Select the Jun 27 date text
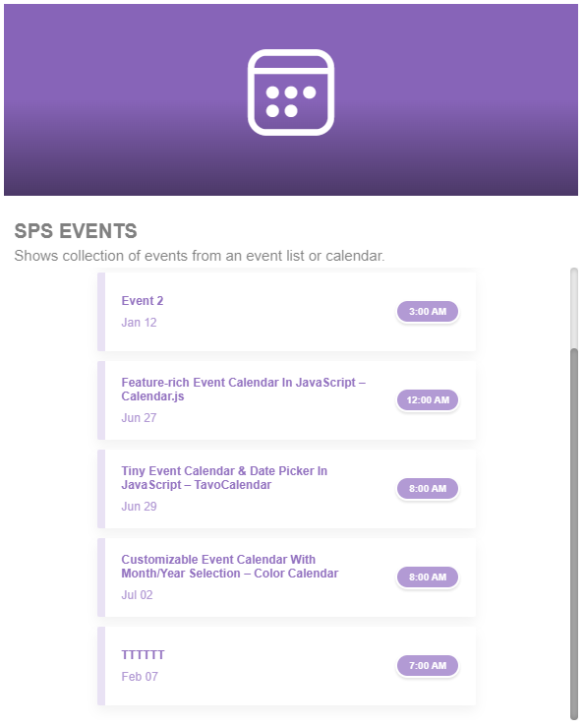The width and height of the screenshot is (585, 728). coord(139,418)
